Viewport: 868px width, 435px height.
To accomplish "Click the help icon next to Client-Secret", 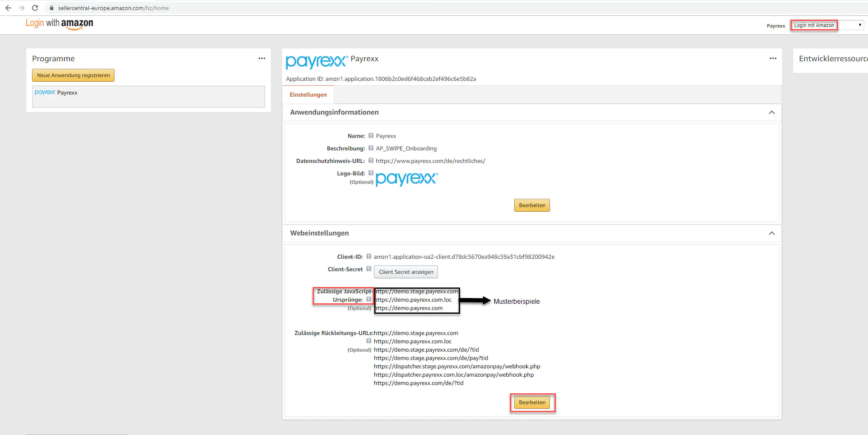I will pos(368,269).
